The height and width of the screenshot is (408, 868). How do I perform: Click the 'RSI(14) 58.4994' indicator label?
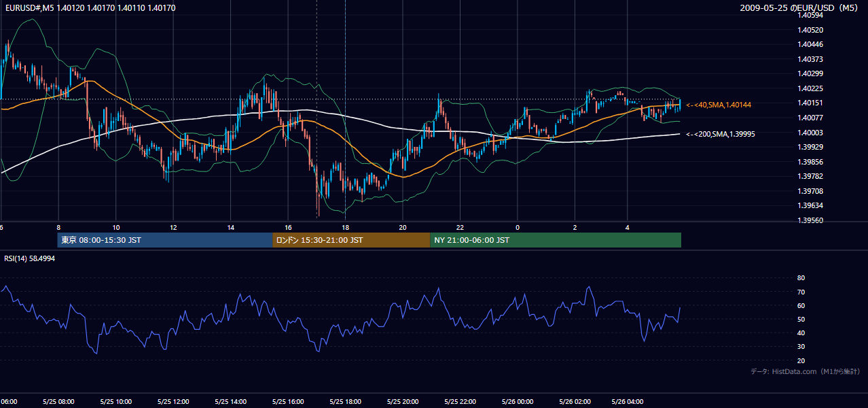tap(30, 258)
